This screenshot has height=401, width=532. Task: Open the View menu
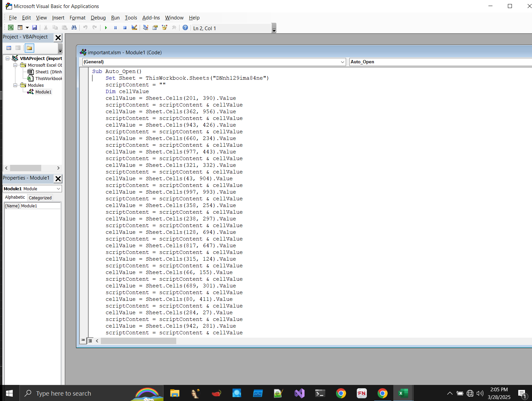[x=42, y=18]
